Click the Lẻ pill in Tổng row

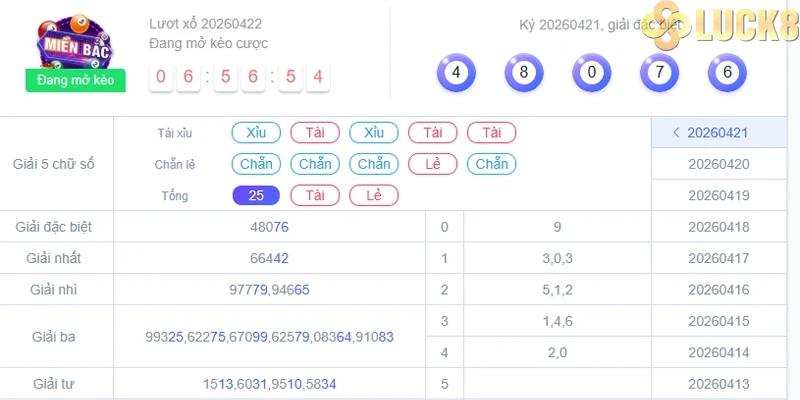pyautogui.click(x=374, y=195)
